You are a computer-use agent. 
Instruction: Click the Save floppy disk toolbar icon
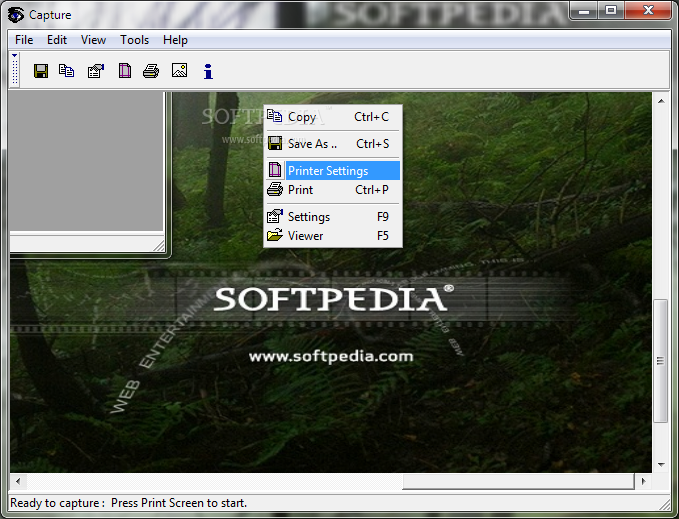pyautogui.click(x=41, y=71)
